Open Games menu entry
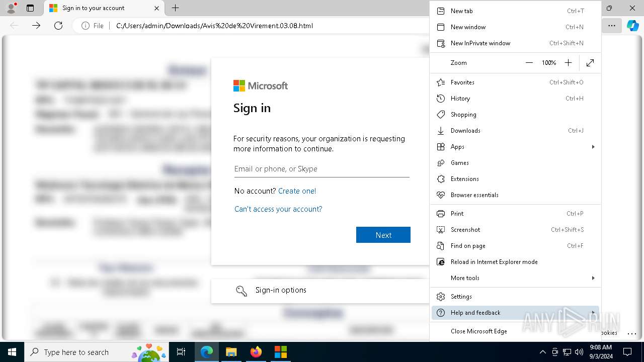The image size is (644, 362). click(515, 163)
